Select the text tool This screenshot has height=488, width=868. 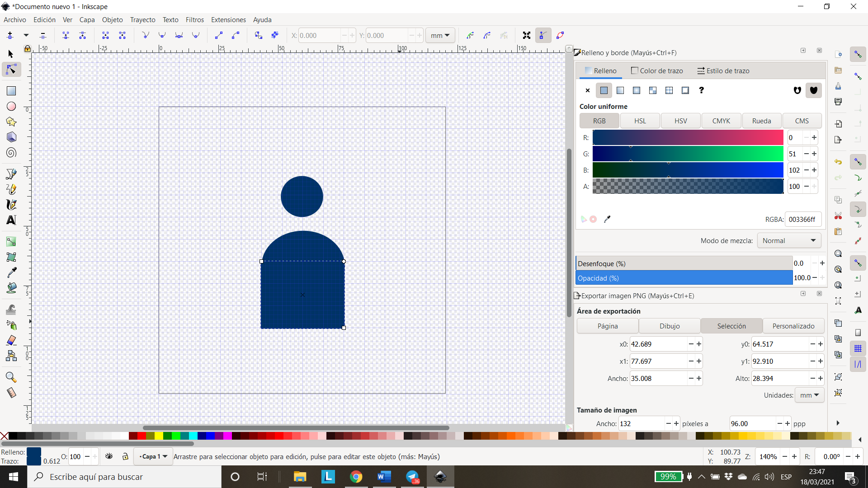tap(11, 220)
